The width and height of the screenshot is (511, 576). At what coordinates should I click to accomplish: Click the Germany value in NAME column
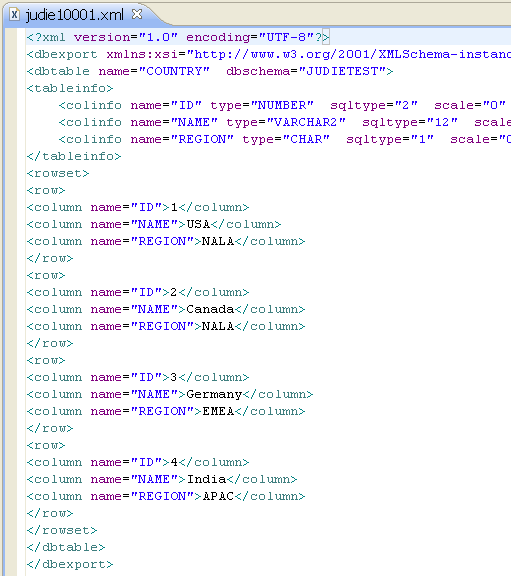pyautogui.click(x=214, y=395)
